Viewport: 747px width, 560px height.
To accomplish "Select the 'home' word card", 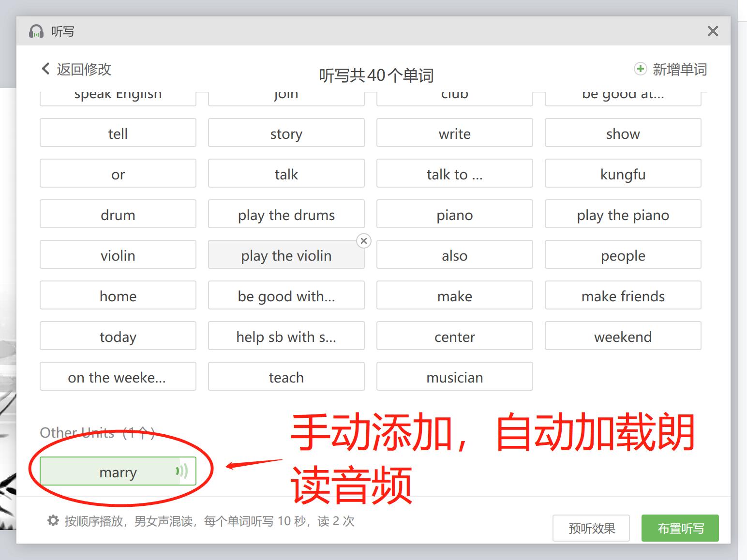I will tap(118, 295).
